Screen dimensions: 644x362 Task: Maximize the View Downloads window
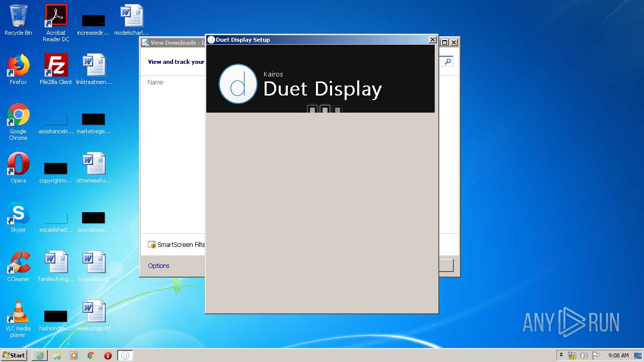coord(444,43)
